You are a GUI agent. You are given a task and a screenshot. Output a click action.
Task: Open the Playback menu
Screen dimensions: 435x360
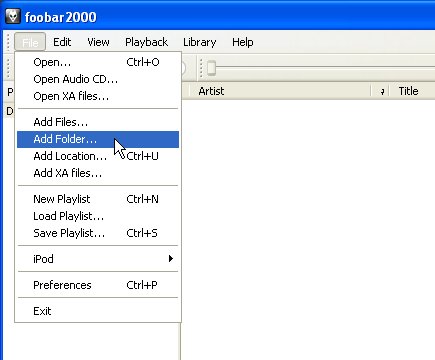[x=146, y=42]
